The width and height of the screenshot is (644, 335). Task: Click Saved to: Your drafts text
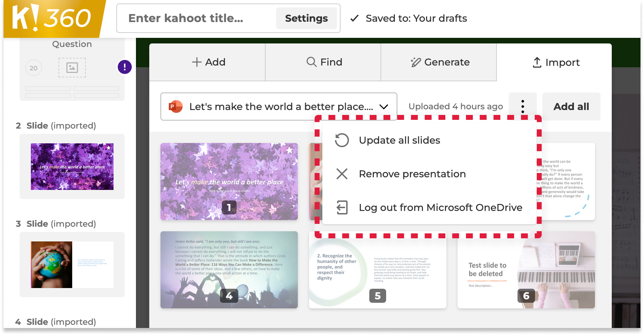(416, 18)
